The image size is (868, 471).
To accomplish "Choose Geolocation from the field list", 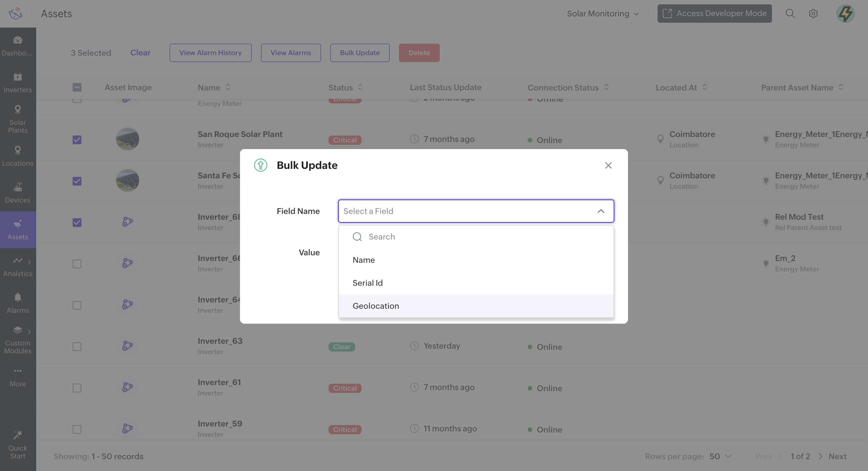I will tap(375, 306).
